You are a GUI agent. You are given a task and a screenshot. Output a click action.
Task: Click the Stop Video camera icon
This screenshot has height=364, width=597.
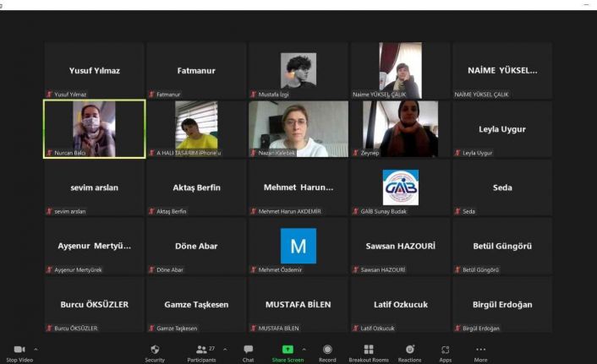point(19,349)
